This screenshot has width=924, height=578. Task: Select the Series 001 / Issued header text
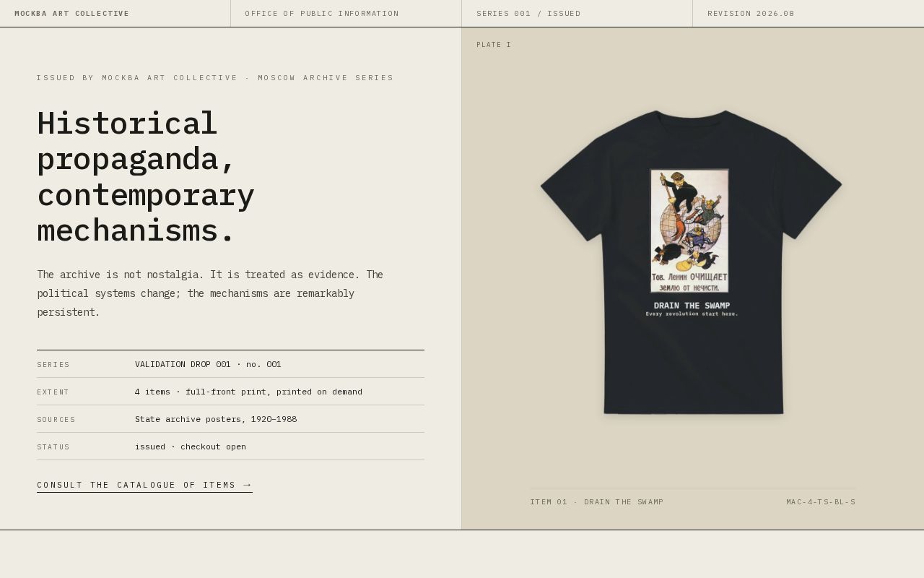click(528, 14)
